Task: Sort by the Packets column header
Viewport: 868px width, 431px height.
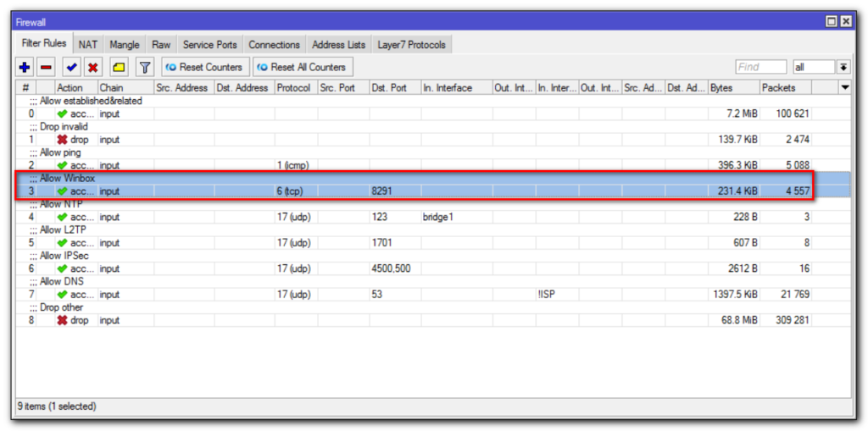Action: [x=784, y=87]
